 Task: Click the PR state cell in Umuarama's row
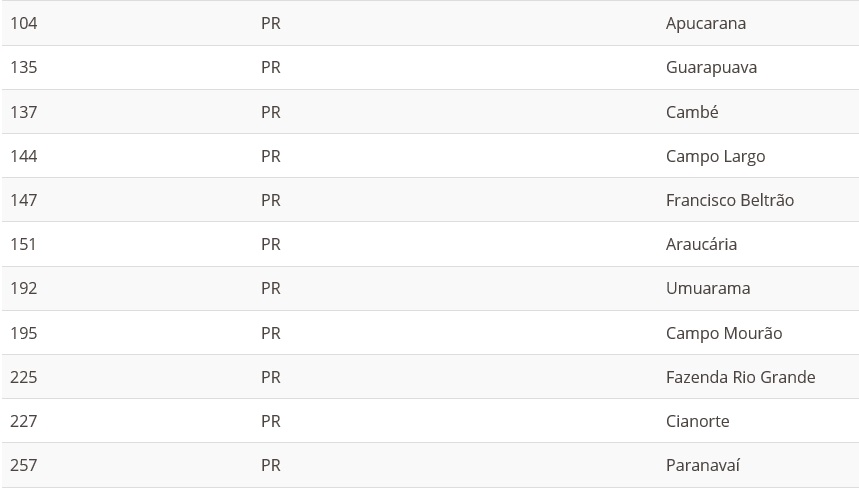tap(270, 288)
